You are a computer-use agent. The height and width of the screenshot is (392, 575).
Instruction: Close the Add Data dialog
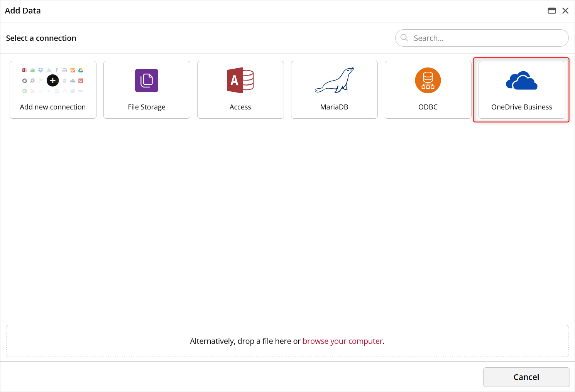[x=565, y=11]
